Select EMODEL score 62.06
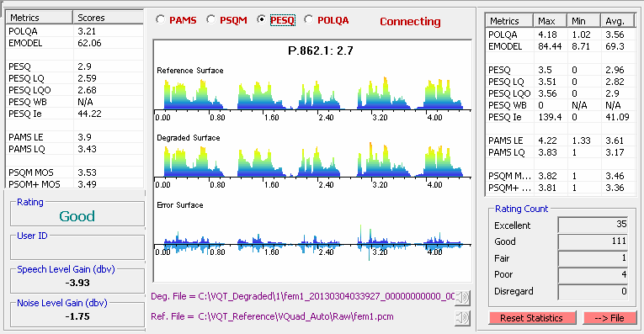This screenshot has height=334, width=644. (89, 43)
